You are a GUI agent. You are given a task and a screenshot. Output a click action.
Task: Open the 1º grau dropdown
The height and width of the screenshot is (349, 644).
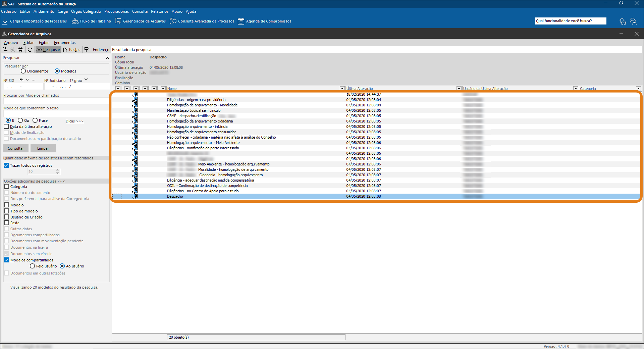(x=86, y=80)
